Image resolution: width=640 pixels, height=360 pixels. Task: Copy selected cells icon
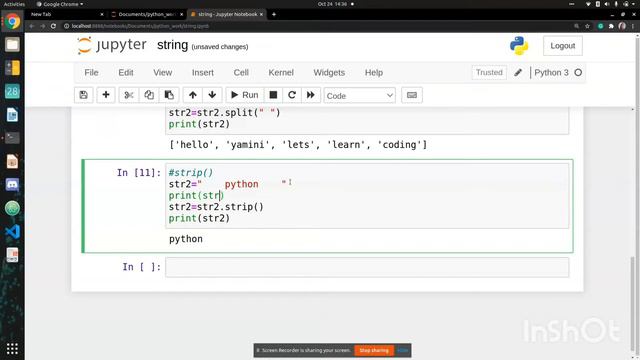tap(149, 95)
